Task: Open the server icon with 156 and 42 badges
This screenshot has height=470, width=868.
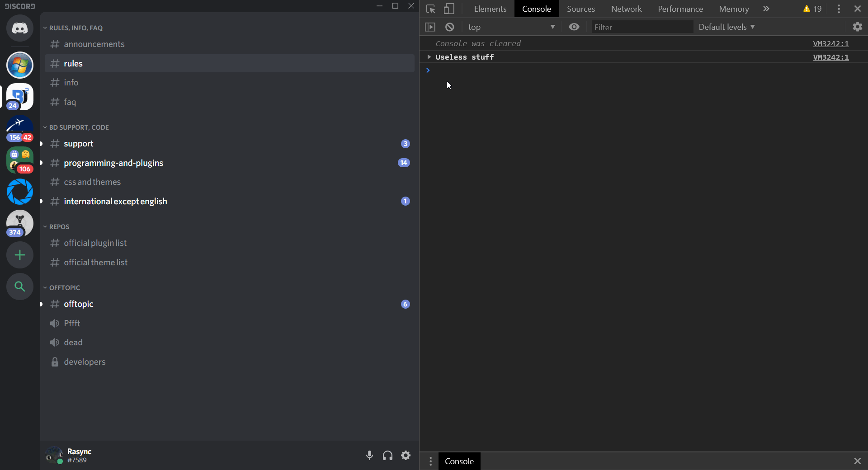Action: click(20, 128)
